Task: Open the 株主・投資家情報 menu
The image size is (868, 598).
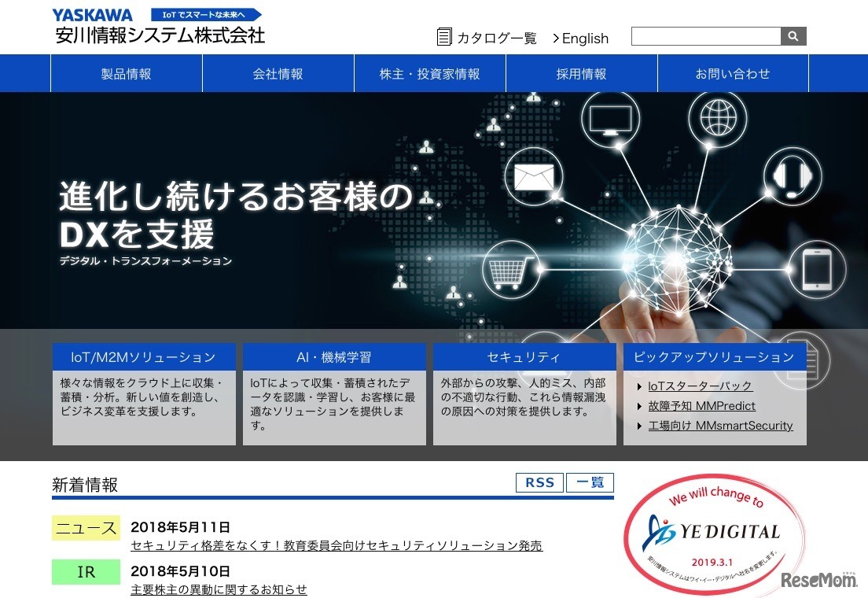Action: click(x=429, y=74)
